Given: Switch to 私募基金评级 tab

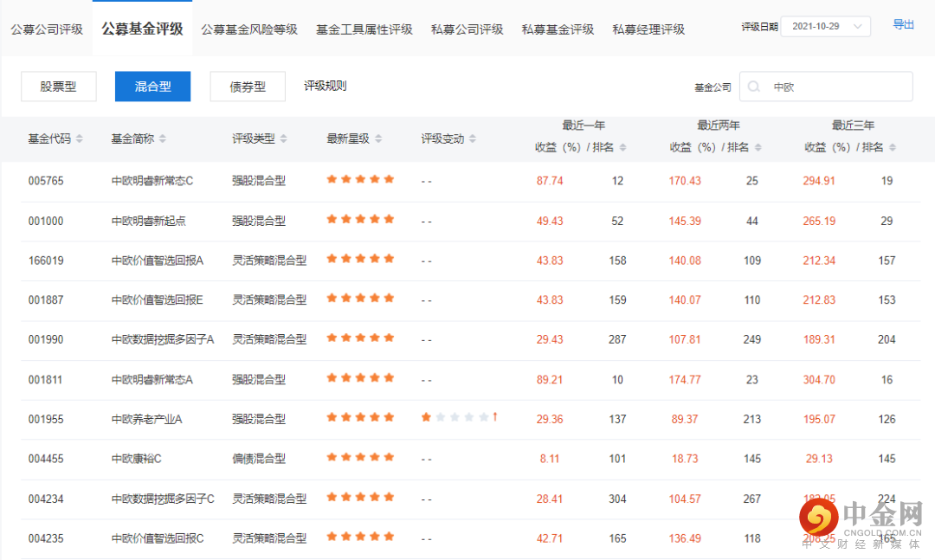Looking at the screenshot, I should point(558,29).
